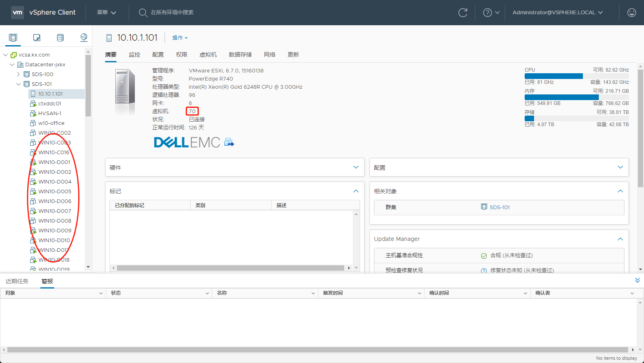Collapse the Update Manager panel
Screen dimensions: 644x363
(620, 239)
